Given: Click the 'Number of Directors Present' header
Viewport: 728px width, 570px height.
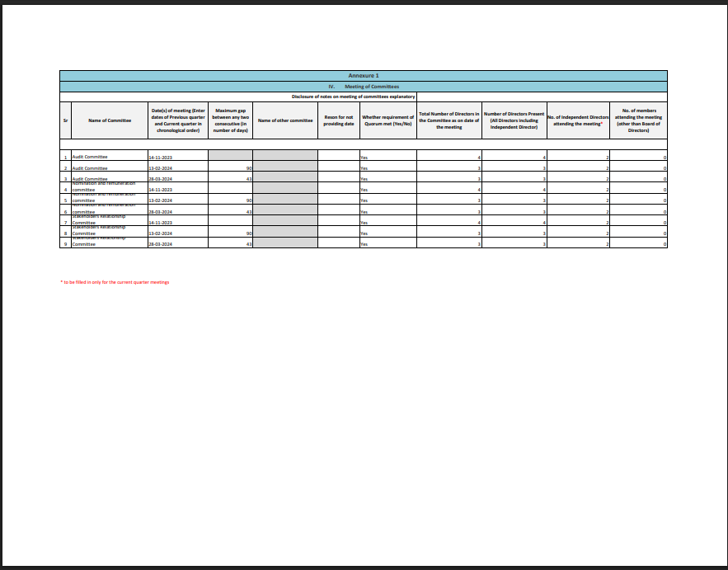Looking at the screenshot, I should click(514, 120).
